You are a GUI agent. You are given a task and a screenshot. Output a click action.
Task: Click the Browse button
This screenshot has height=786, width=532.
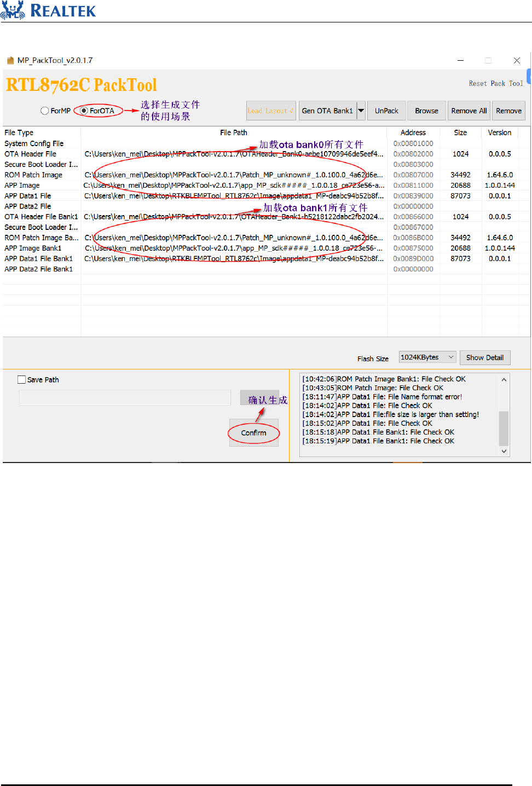coord(426,111)
